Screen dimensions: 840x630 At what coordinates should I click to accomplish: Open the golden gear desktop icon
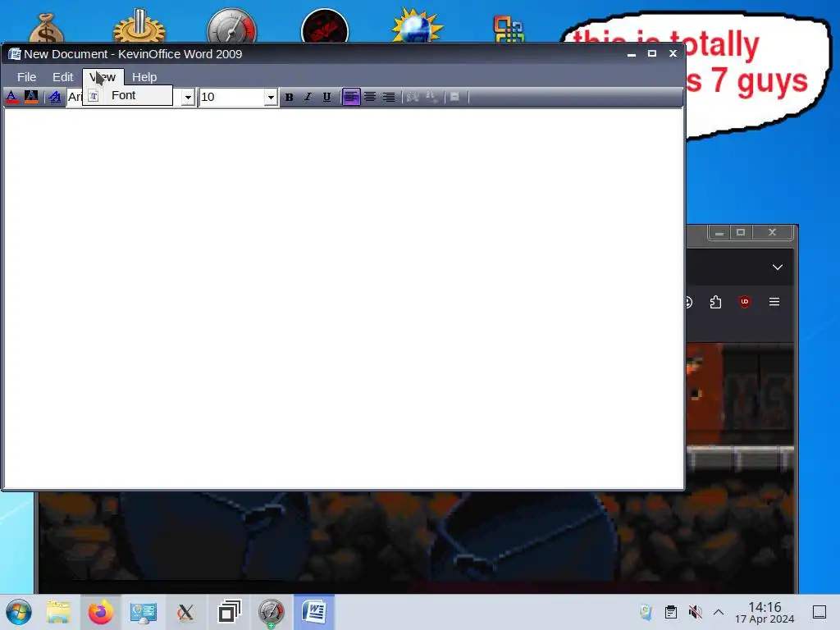click(139, 25)
